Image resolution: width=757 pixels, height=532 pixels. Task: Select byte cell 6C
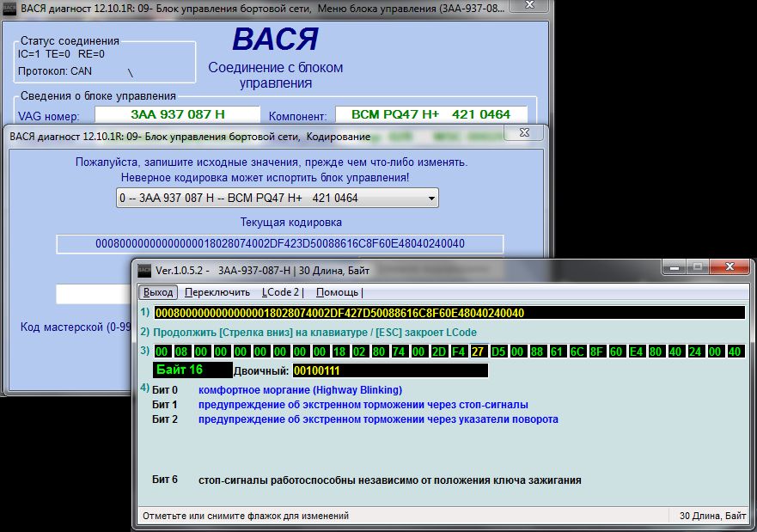pos(577,352)
